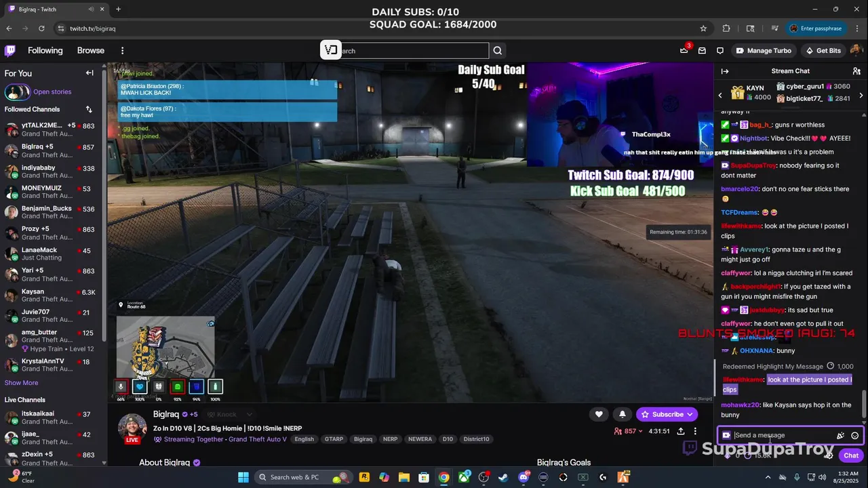Click the Chrome address bar URL
This screenshot has width=868, height=488.
tap(92, 28)
